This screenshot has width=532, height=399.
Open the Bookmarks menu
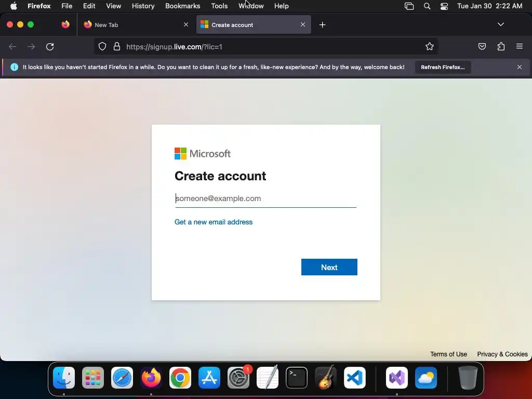(x=182, y=6)
